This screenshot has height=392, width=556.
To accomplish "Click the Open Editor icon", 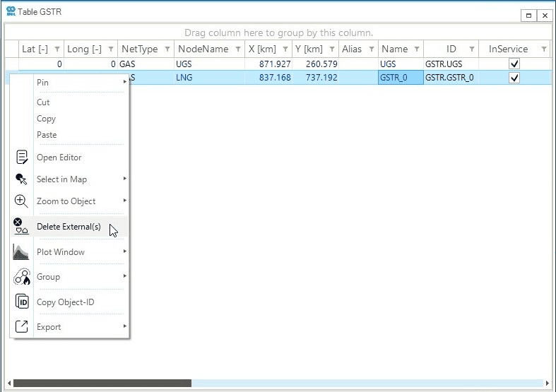I will pyautogui.click(x=22, y=157).
